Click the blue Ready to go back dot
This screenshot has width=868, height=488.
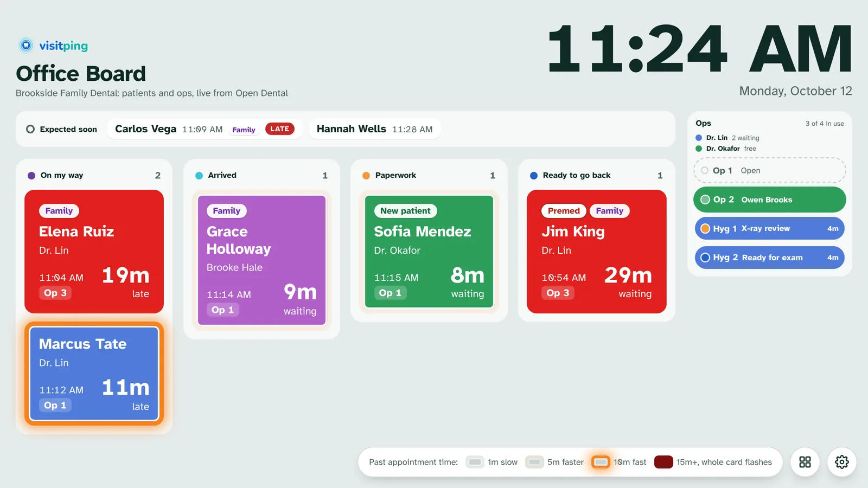click(534, 176)
